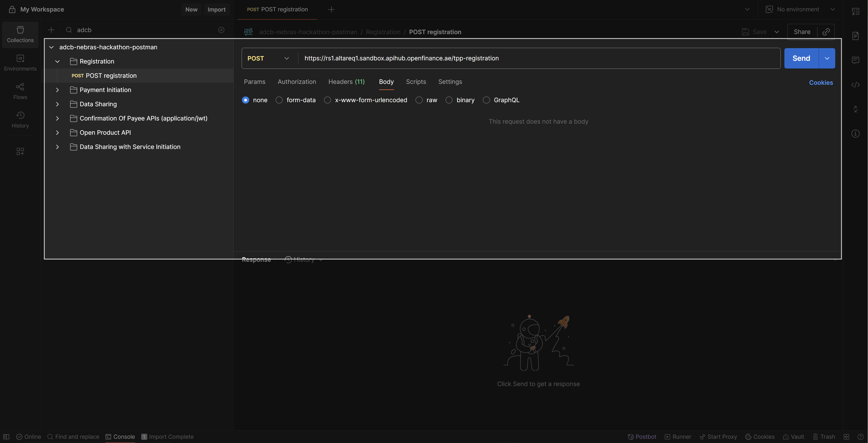
Task: Open the request info icon in right sidebar
Action: tap(855, 134)
